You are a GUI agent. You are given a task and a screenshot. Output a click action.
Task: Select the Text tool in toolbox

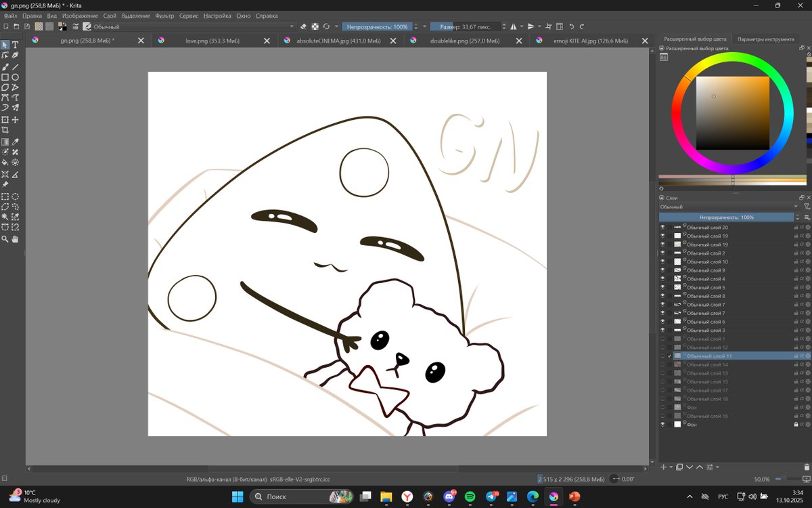[15, 45]
